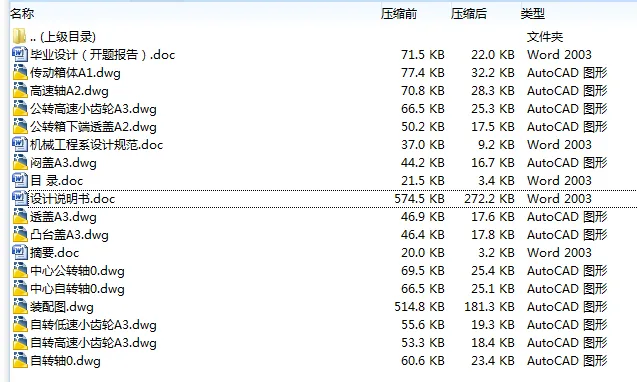The image size is (637, 382).
Task: Click the 28.3 KB compressed size
Action: [493, 91]
